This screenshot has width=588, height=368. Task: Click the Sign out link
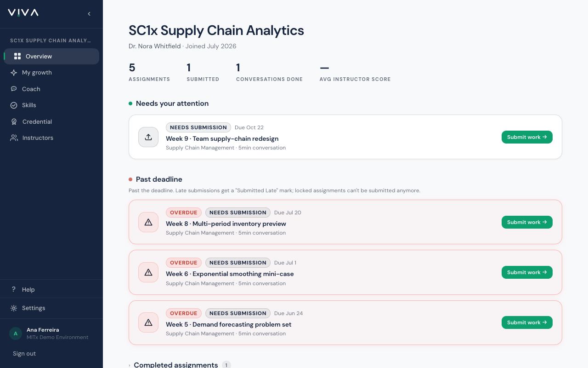coord(24,354)
